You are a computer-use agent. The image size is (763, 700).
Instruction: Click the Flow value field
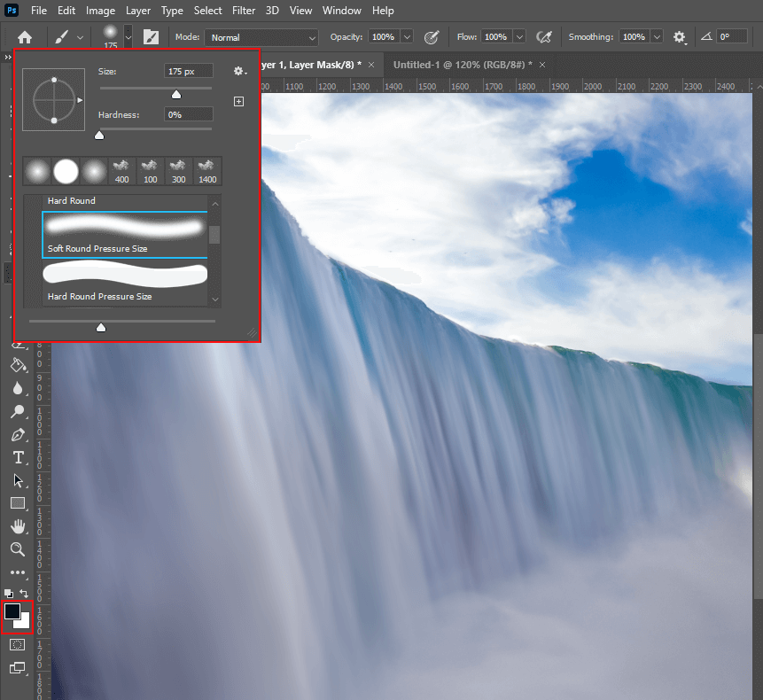click(496, 37)
